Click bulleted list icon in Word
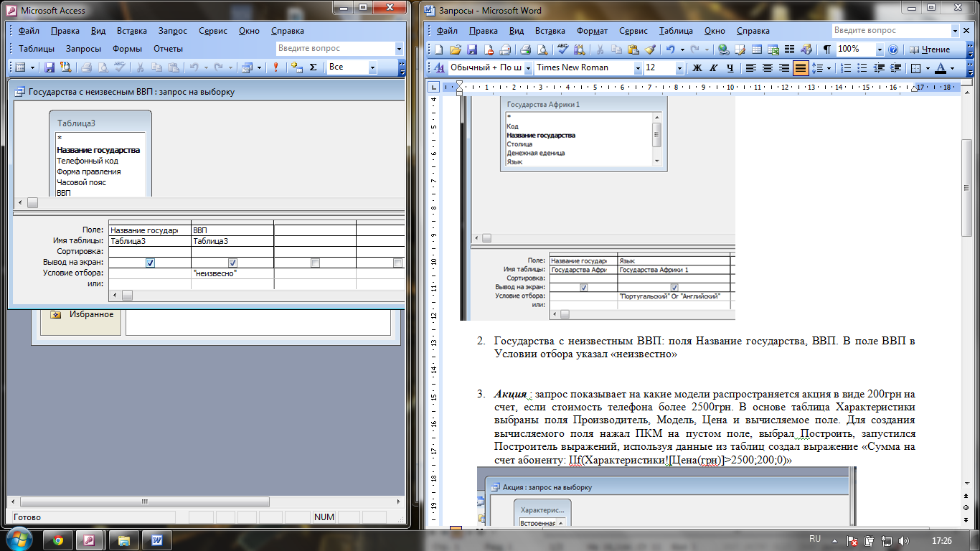The width and height of the screenshot is (980, 551). [862, 68]
